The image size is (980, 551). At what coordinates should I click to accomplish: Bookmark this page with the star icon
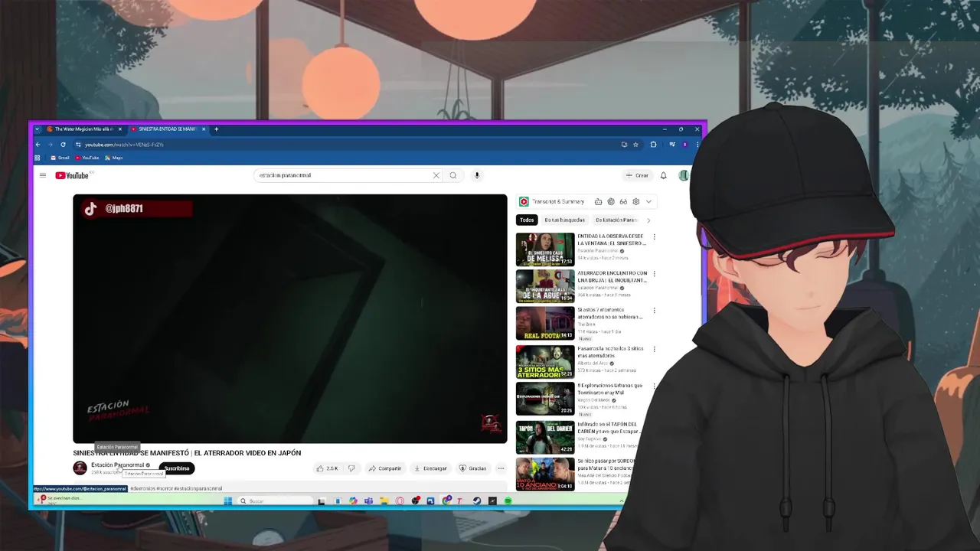635,145
